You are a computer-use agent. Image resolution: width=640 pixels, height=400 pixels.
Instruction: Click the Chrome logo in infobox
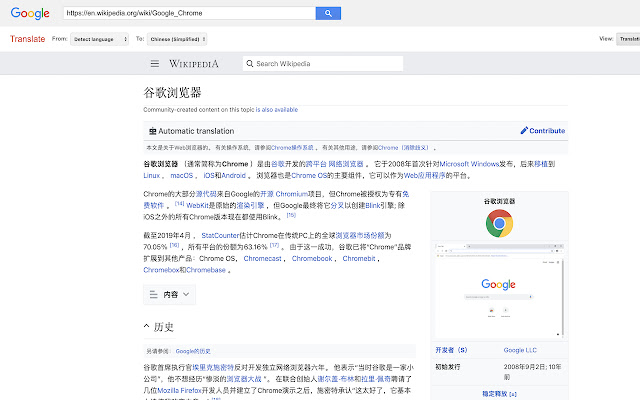click(499, 223)
